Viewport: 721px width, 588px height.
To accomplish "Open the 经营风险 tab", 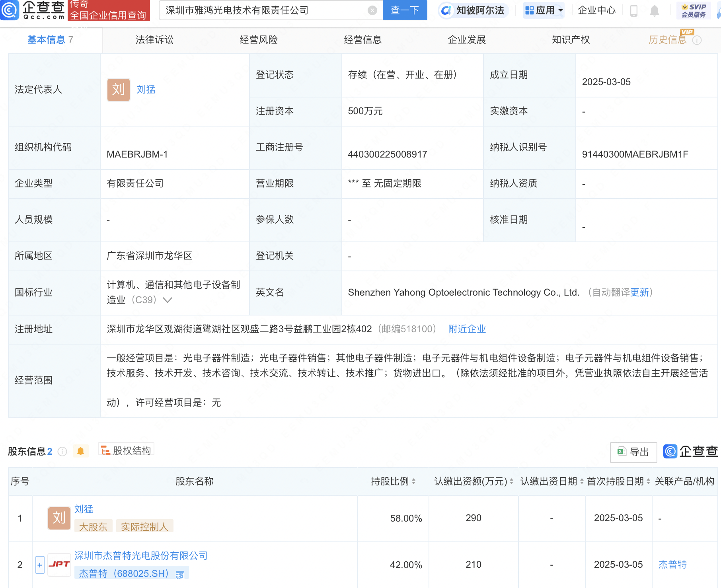I will (x=259, y=40).
